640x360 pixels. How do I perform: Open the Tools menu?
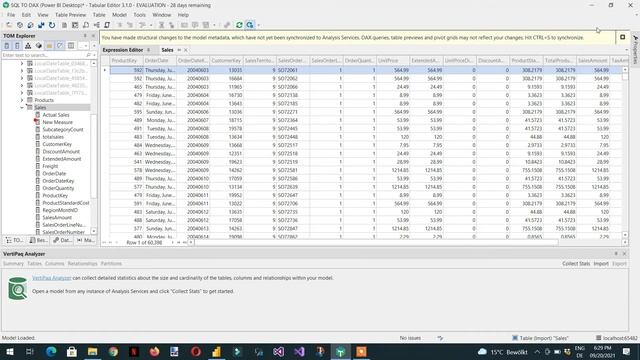click(x=139, y=15)
